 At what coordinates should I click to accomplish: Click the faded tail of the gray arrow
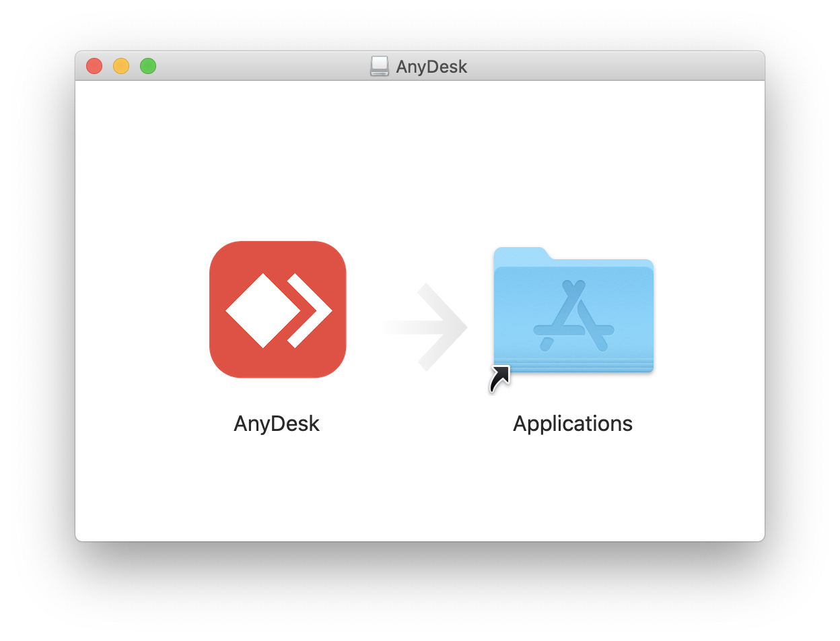pyautogui.click(x=403, y=327)
